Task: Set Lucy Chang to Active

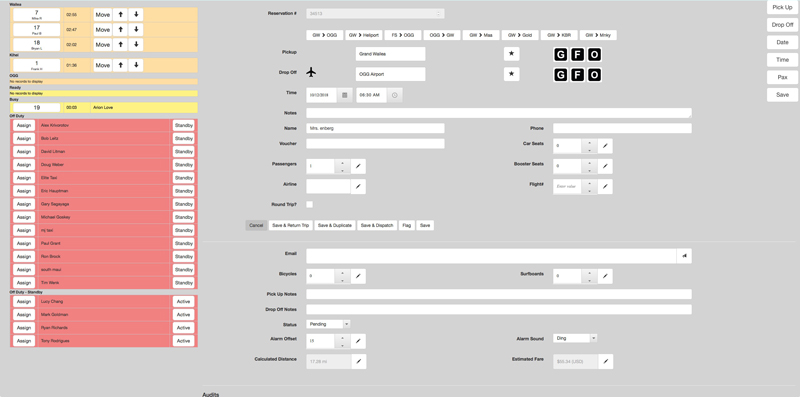Action: point(184,302)
